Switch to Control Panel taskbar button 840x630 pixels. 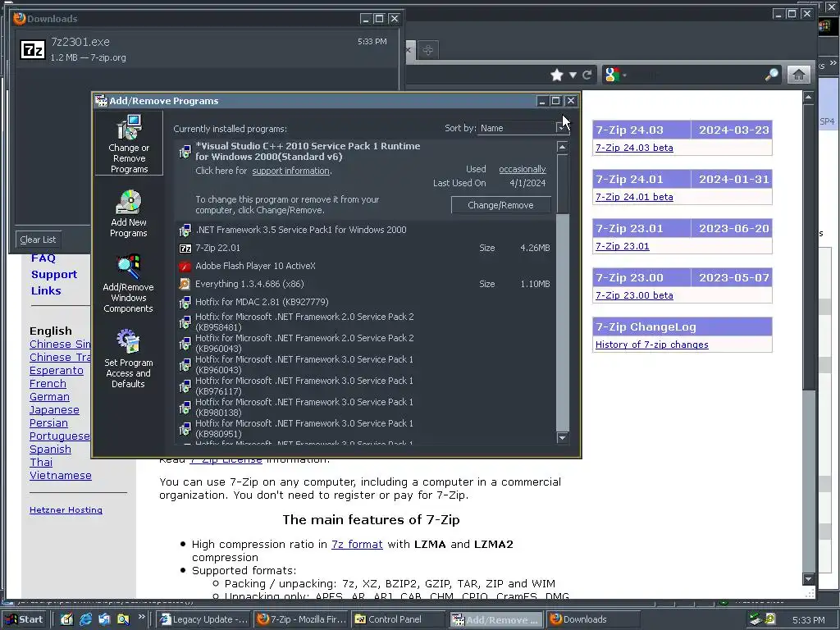398,619
